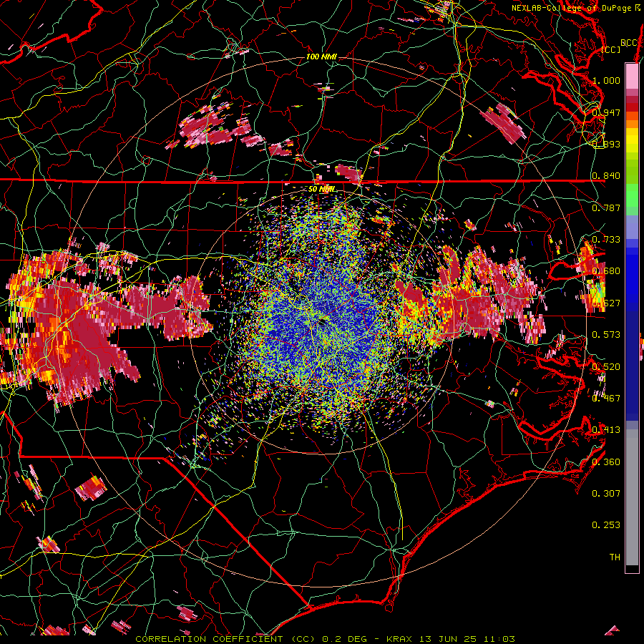
Task: Select the 0.627 value on the color scale
Action: (606, 303)
